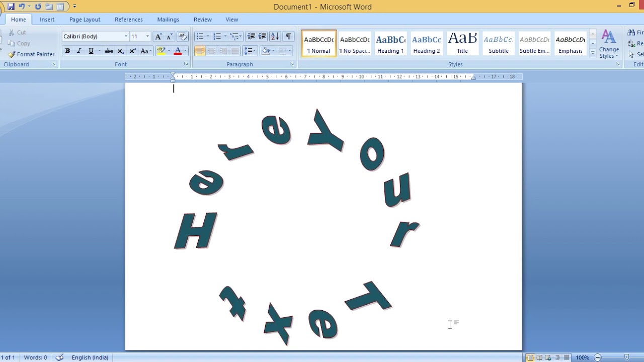Screen dimensions: 644x362
Task: Open the Change Case menu
Action: pyautogui.click(x=145, y=51)
